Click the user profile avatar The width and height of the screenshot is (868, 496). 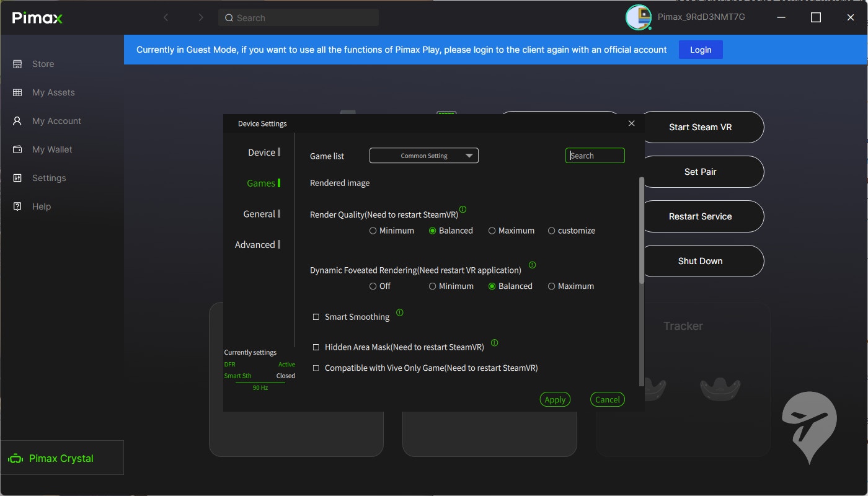tap(638, 17)
